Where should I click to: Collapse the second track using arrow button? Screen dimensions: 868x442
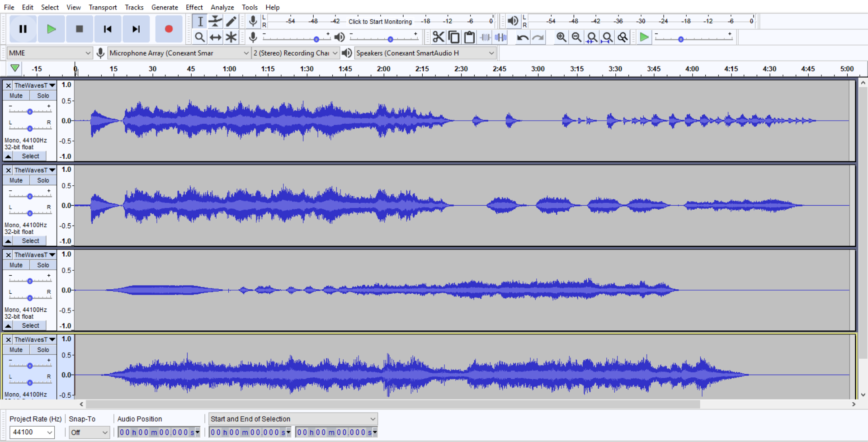[x=8, y=241]
